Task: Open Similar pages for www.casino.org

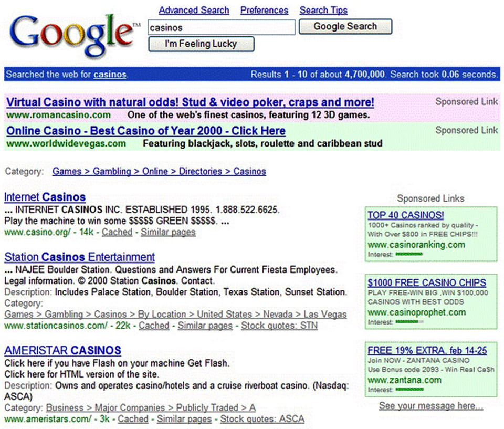Action: pos(168,232)
